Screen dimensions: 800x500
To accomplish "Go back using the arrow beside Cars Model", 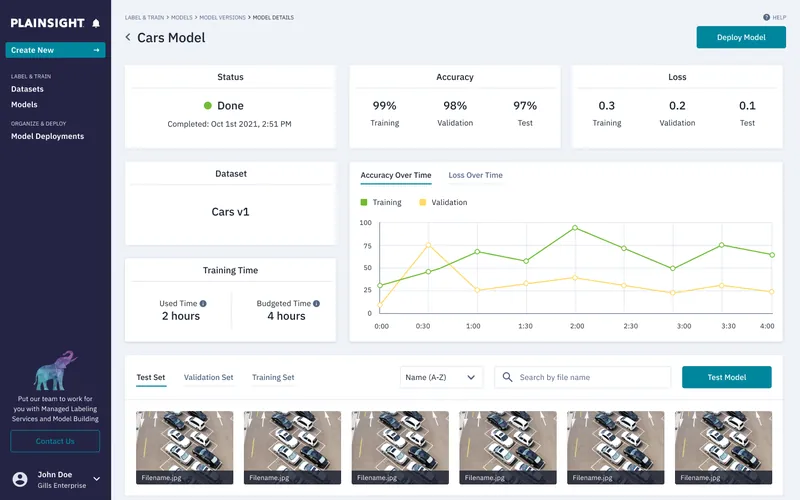I will coord(128,37).
